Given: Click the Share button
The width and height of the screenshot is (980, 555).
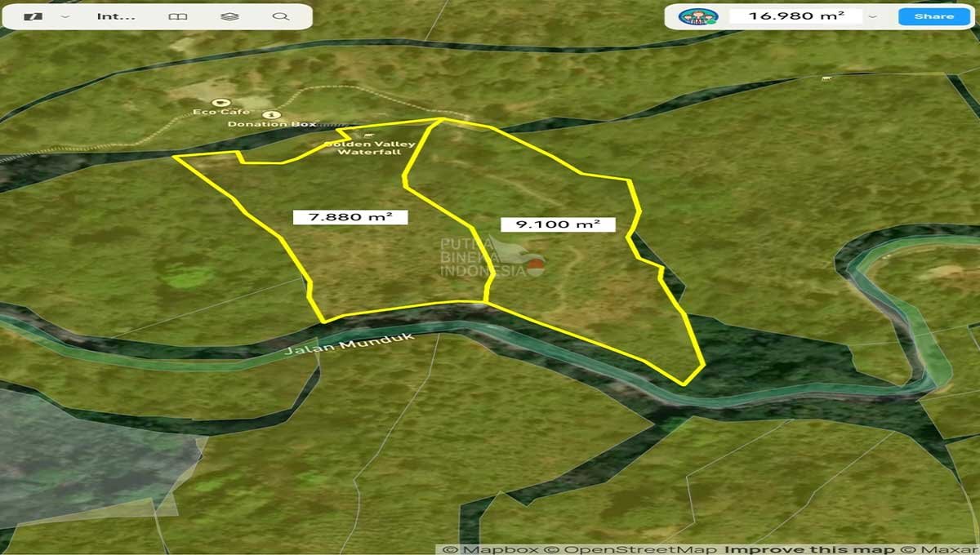Looking at the screenshot, I should 933,16.
